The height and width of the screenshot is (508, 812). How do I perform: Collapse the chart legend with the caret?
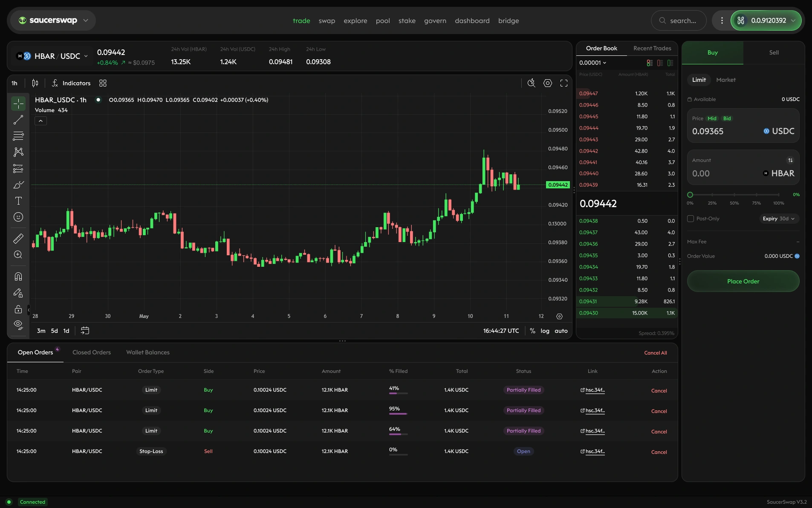click(x=40, y=121)
